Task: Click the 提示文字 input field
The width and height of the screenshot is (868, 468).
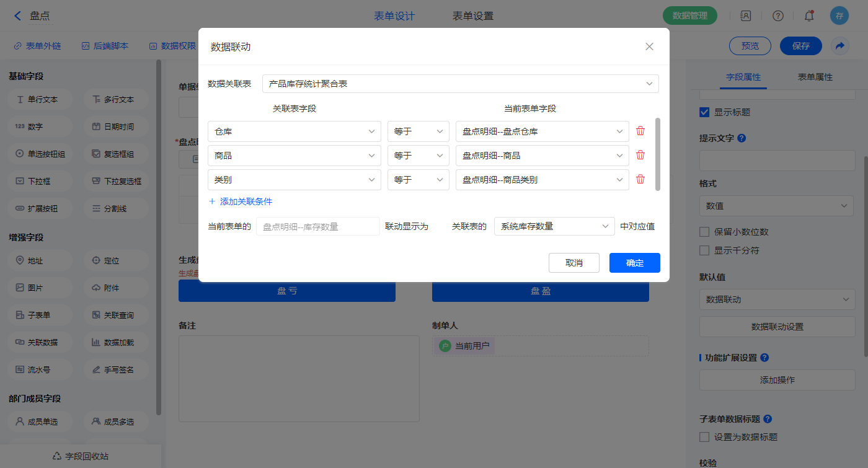Action: 777,161
